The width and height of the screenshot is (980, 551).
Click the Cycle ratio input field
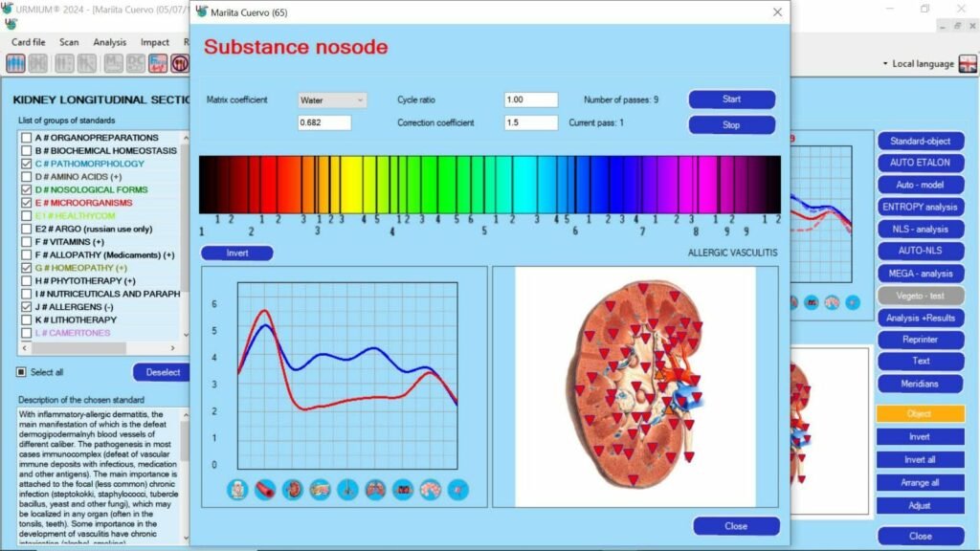(x=530, y=99)
